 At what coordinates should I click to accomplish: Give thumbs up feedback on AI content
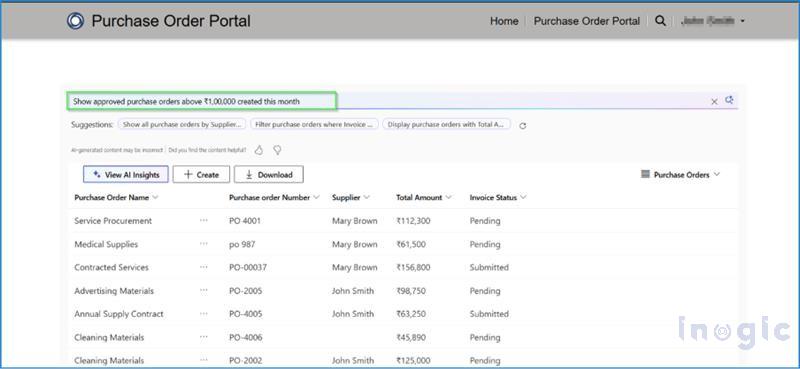259,150
